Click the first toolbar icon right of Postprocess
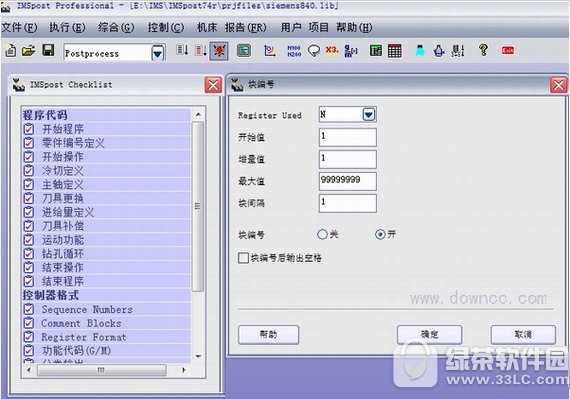The height and width of the screenshot is (399, 570). (182, 50)
